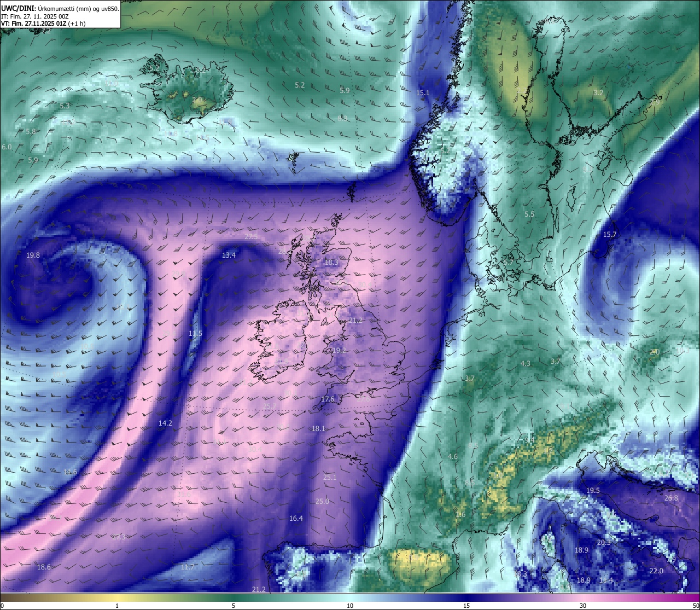The image size is (700, 610).
Task: Click the 5.3 value west of Iceland
Action: point(65,106)
